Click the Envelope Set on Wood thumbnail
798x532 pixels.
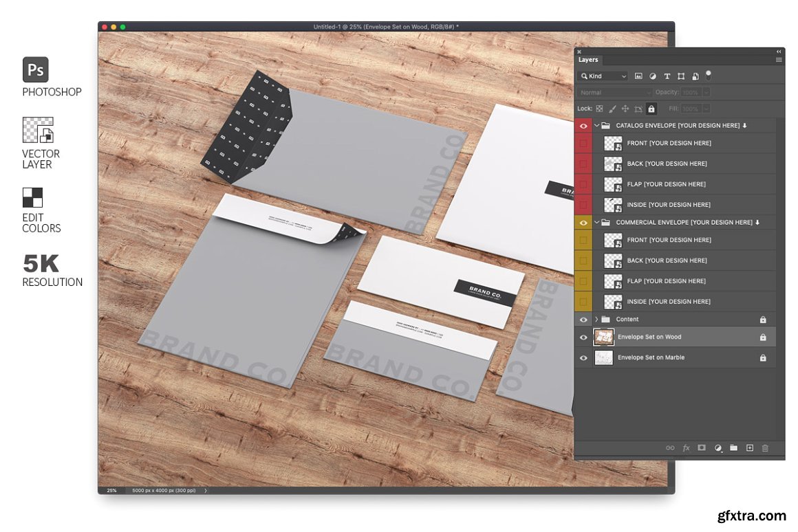tap(603, 337)
